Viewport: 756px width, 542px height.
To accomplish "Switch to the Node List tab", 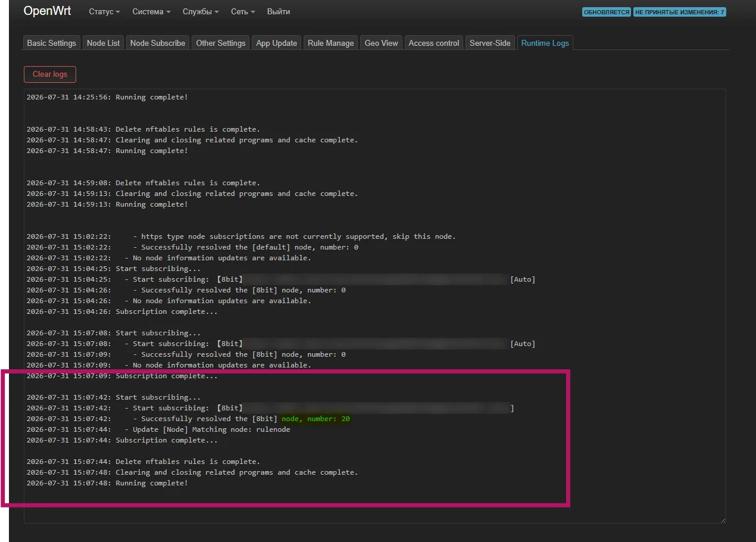I will click(104, 43).
